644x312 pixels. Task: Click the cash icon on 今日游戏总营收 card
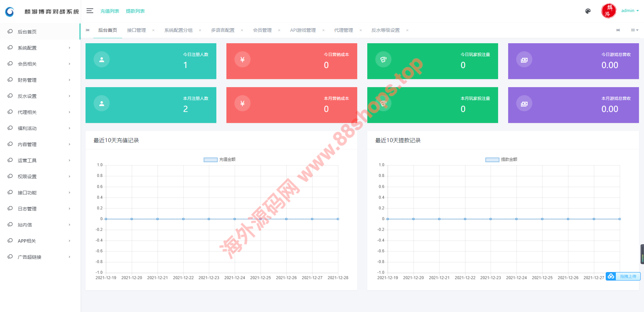(524, 60)
